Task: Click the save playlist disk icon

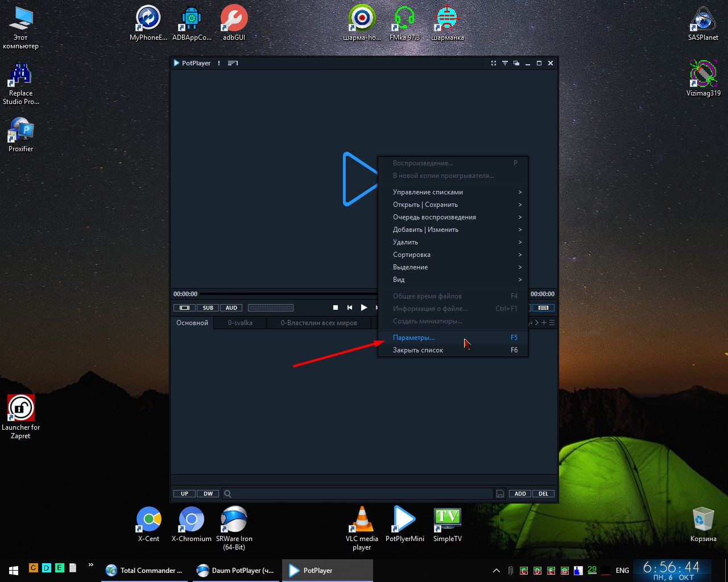Action: click(500, 494)
